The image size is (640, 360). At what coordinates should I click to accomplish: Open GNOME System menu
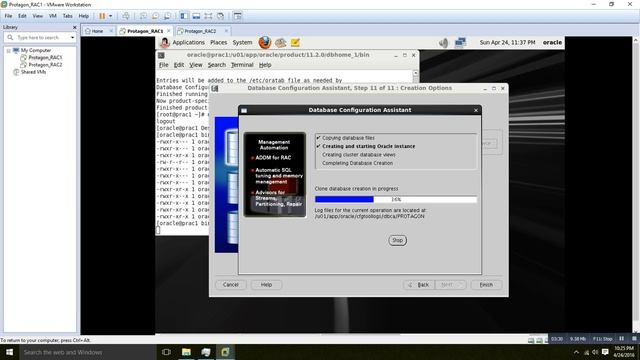[x=242, y=42]
